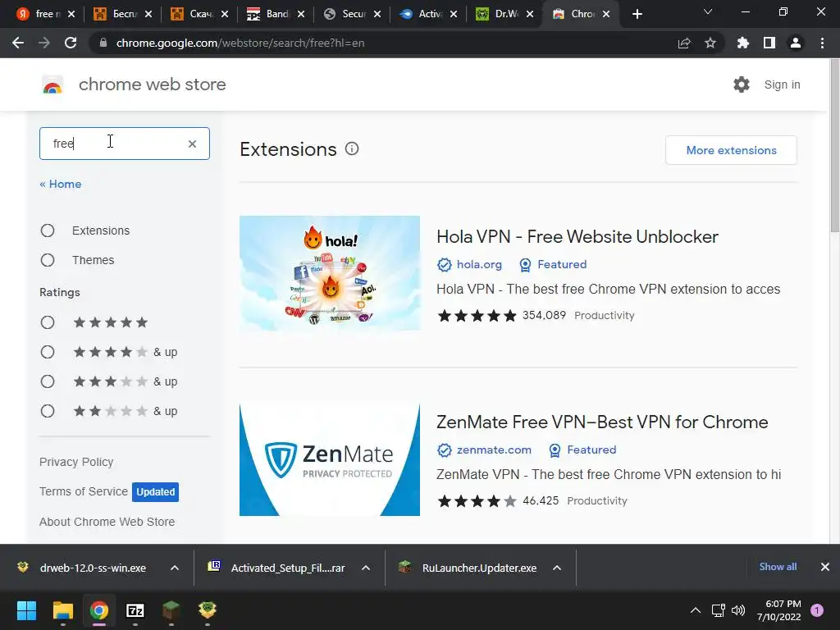
Task: Select the five-star rating filter
Action: pyautogui.click(x=48, y=322)
